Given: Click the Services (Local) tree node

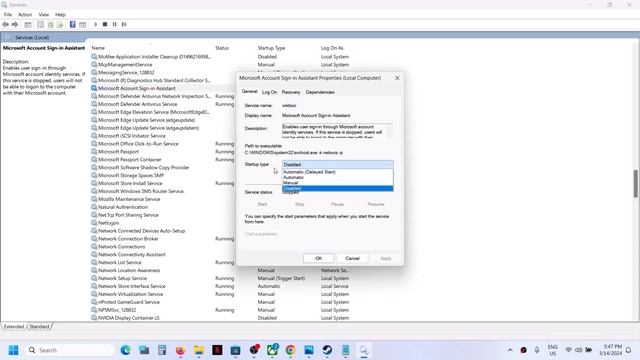Looking at the screenshot, I should coord(32,38).
